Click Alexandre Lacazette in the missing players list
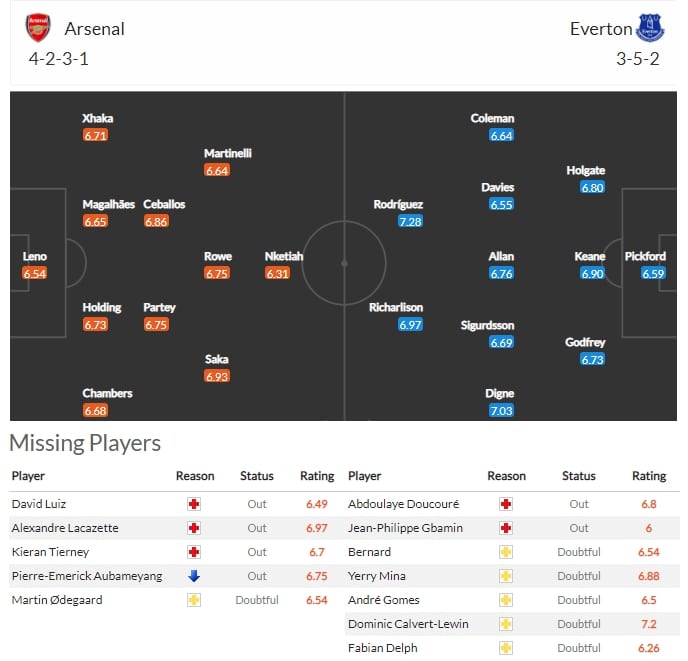This screenshot has height=661, width=688. pyautogui.click(x=65, y=528)
